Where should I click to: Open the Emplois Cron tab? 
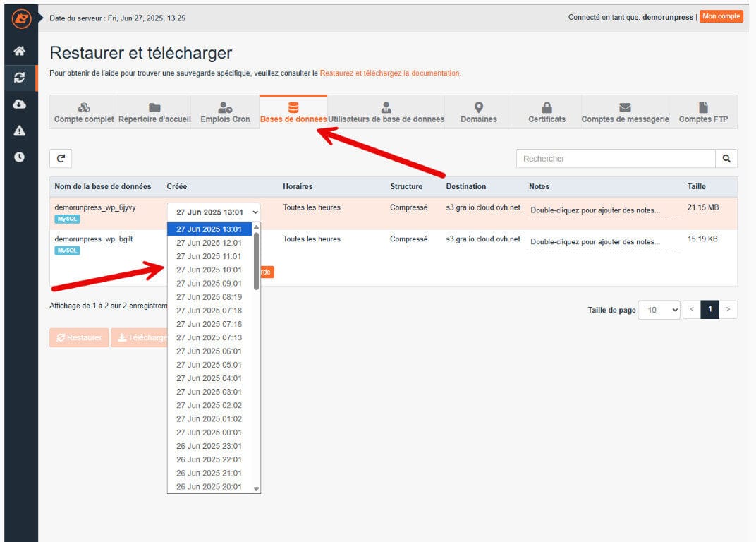tap(225, 112)
